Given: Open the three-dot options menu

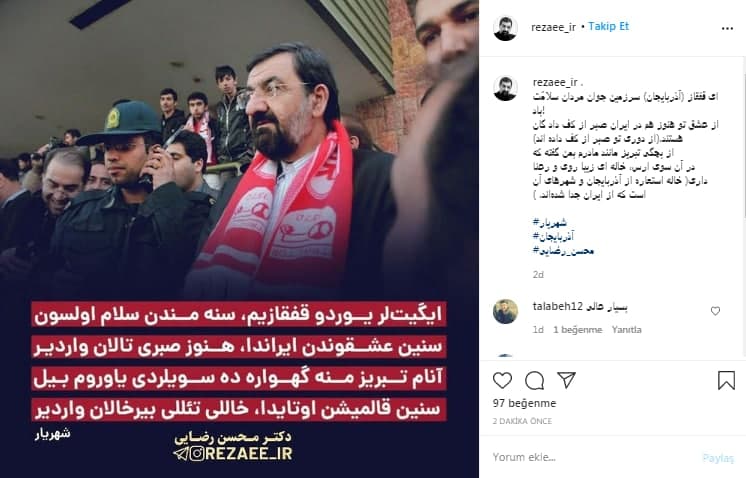Looking at the screenshot, I should pos(727,29).
